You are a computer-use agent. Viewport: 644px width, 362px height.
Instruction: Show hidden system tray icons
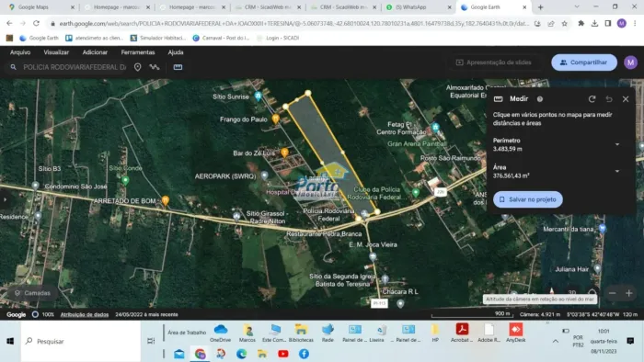(556, 341)
